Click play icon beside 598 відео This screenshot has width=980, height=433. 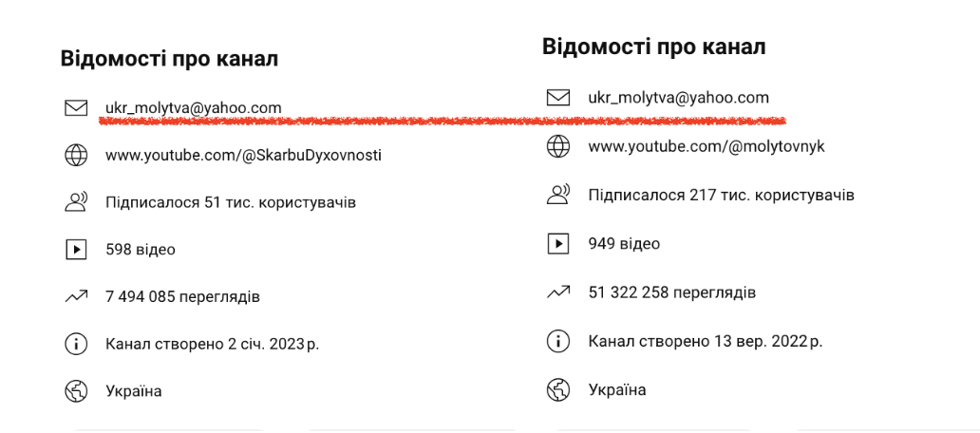(x=76, y=250)
